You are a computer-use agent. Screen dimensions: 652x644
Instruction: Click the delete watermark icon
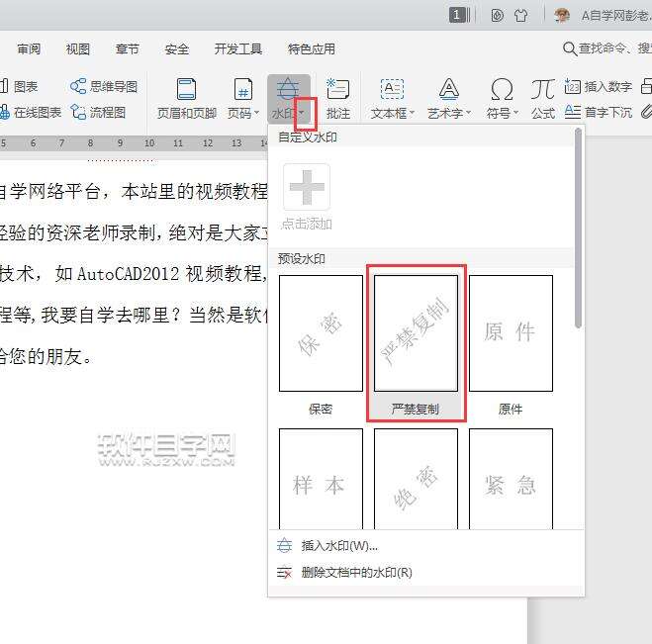(x=284, y=573)
